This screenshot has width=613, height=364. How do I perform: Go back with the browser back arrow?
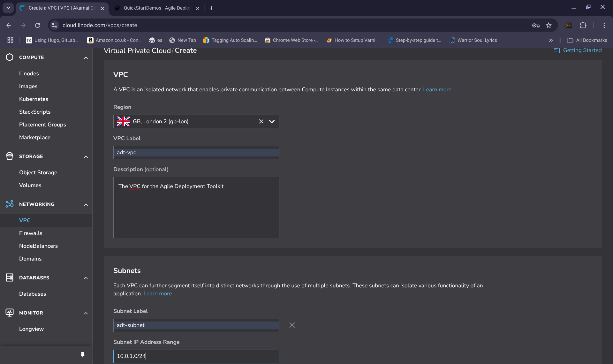9,25
